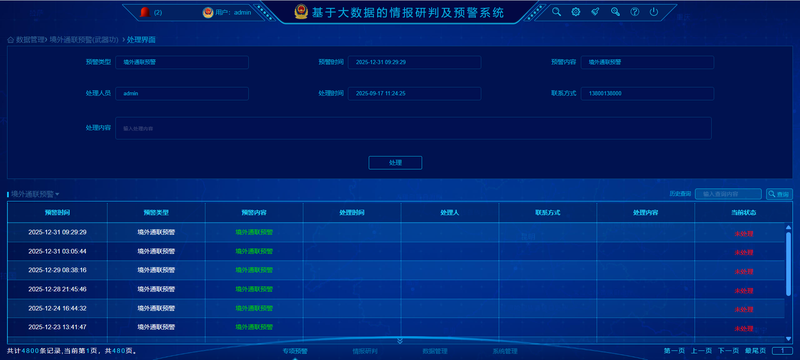
Task: Select the 2025-12-29 08:38:16 table row
Action: (x=396, y=270)
